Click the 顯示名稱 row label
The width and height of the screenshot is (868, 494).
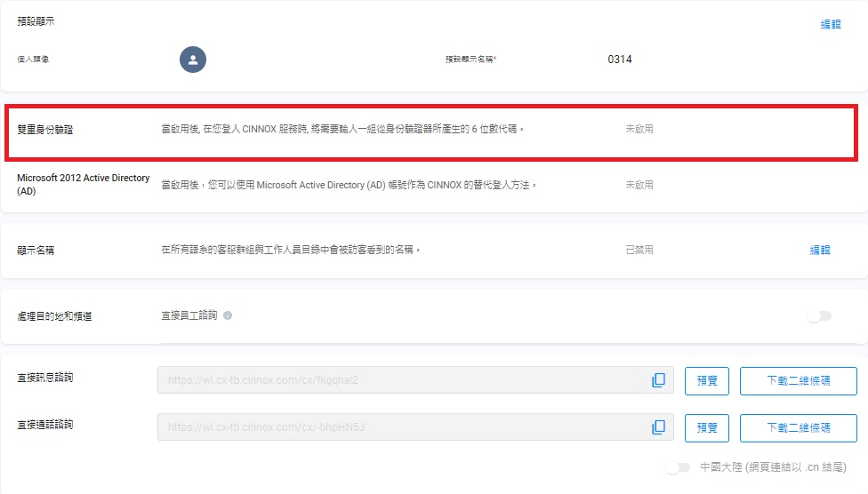[36, 250]
